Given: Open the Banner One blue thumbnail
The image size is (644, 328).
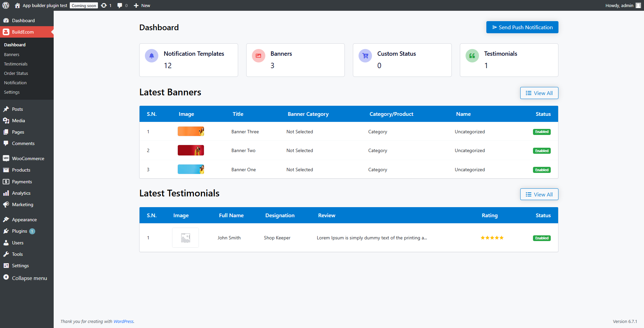Looking at the screenshot, I should (191, 169).
